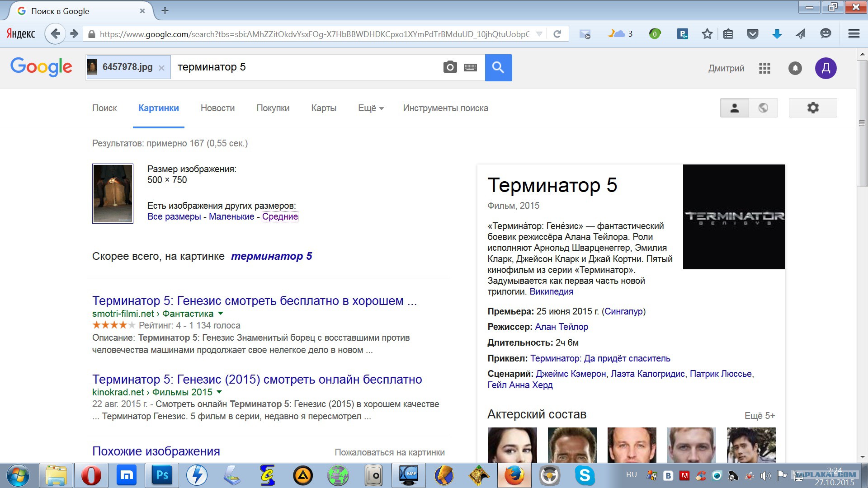868x488 pixels.
Task: Click the search by image camera icon
Action: [450, 67]
